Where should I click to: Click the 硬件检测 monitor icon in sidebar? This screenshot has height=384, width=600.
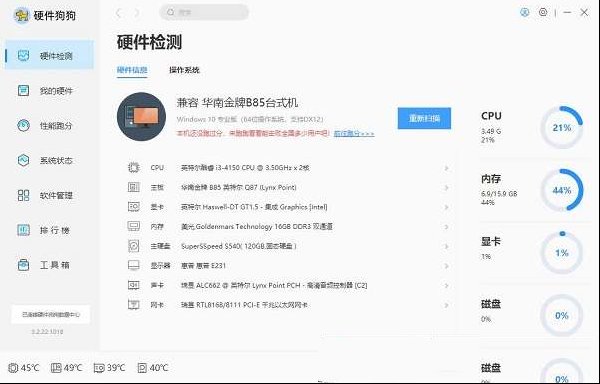pyautogui.click(x=23, y=55)
